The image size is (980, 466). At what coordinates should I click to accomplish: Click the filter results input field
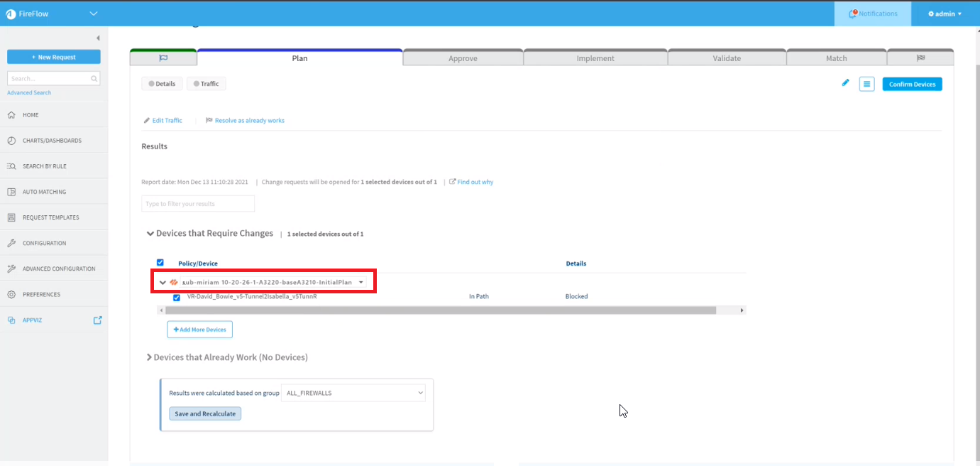click(x=198, y=204)
